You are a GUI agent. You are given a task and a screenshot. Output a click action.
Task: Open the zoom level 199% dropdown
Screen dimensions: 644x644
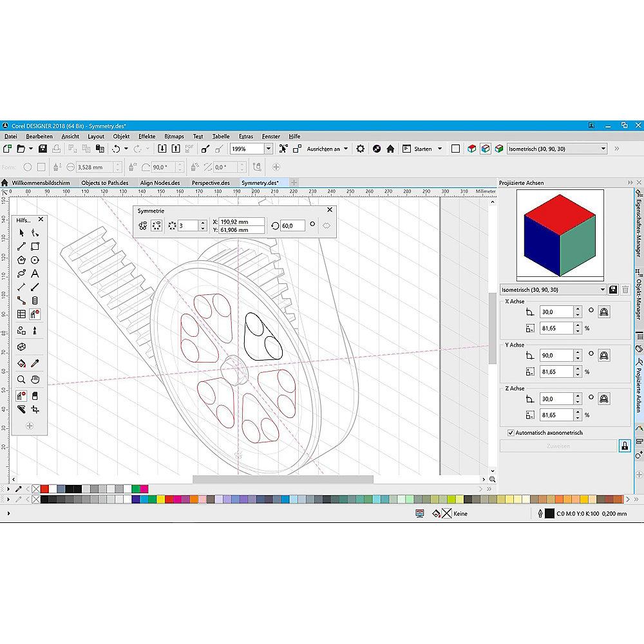pos(269,149)
